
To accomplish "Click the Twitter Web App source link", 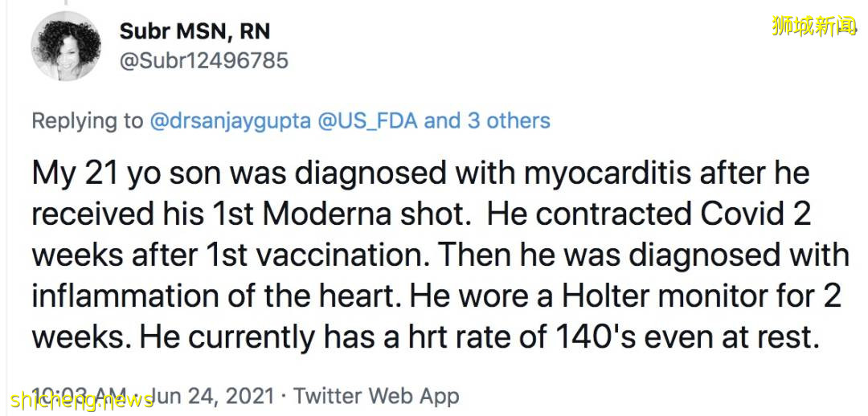I will coord(376,396).
